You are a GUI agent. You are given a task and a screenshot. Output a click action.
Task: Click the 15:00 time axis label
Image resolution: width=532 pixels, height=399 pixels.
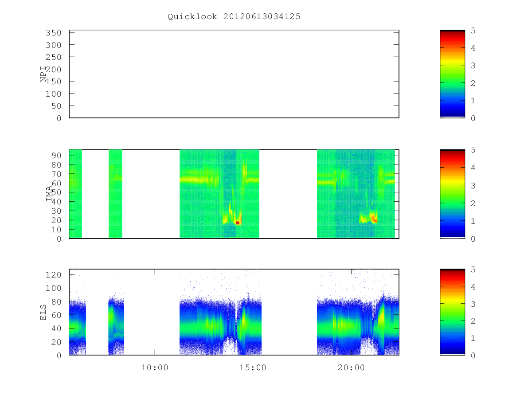(253, 368)
